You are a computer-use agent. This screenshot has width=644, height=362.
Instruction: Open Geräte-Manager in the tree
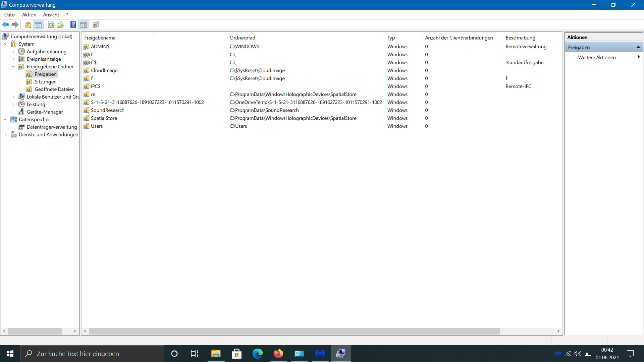(45, 112)
